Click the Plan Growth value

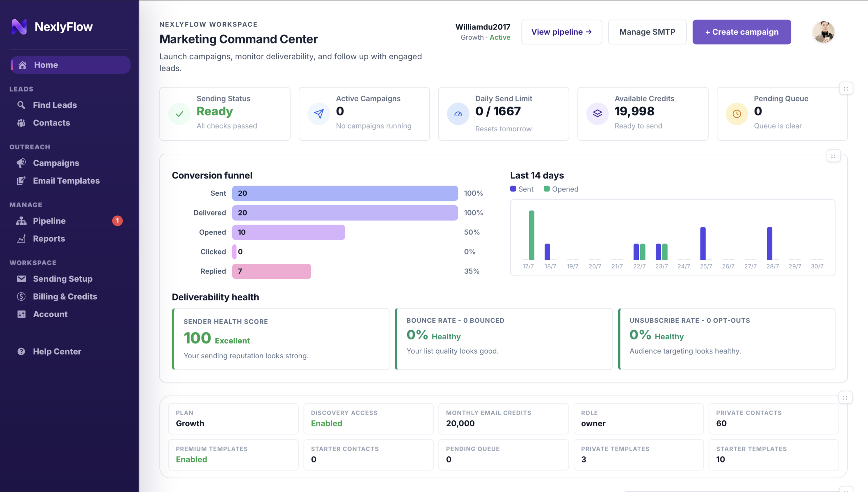pos(190,423)
